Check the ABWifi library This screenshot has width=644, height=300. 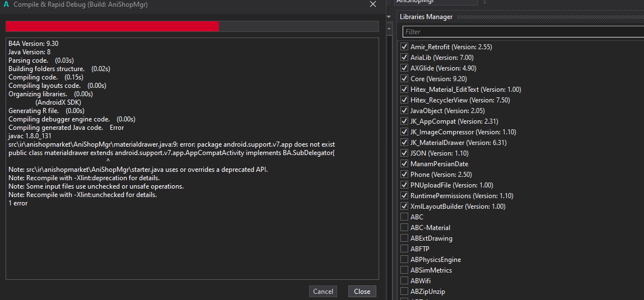pyautogui.click(x=404, y=281)
